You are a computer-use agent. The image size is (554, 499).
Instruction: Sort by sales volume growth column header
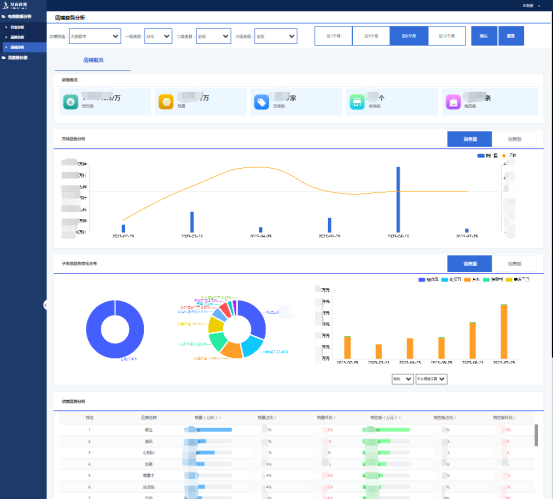click(x=326, y=418)
